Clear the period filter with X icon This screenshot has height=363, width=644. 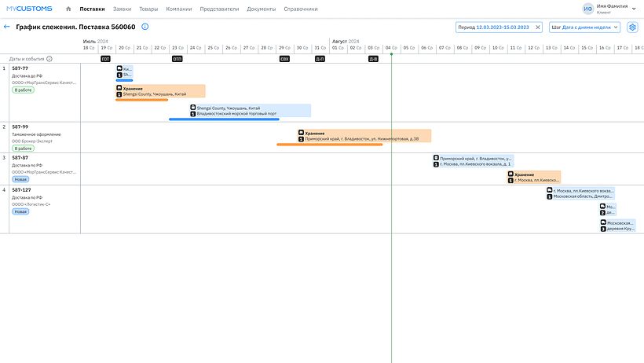[x=537, y=27]
